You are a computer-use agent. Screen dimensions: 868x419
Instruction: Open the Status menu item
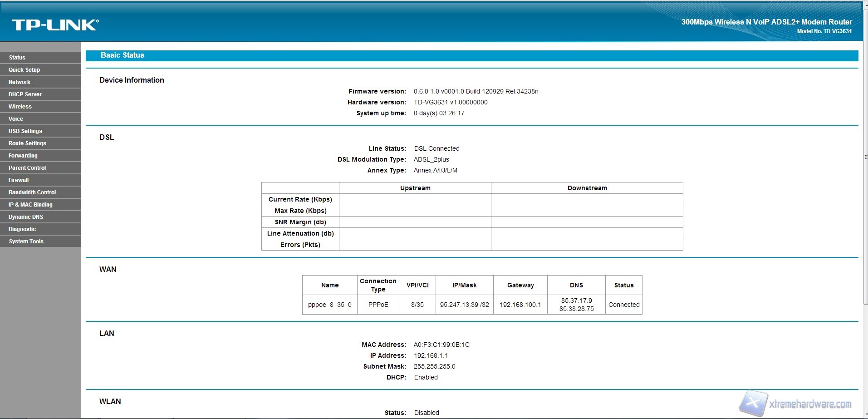point(17,58)
